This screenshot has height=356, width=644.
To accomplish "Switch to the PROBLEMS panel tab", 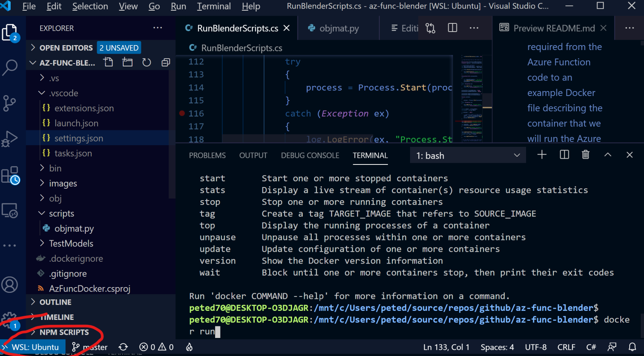I will [207, 155].
